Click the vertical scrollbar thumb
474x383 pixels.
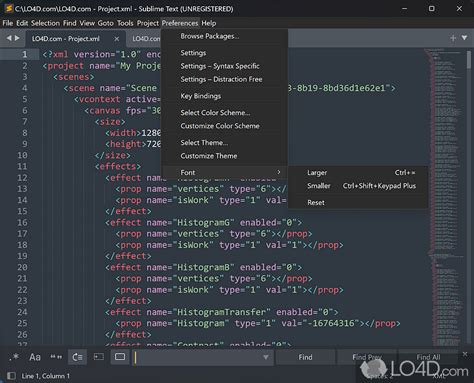click(469, 60)
